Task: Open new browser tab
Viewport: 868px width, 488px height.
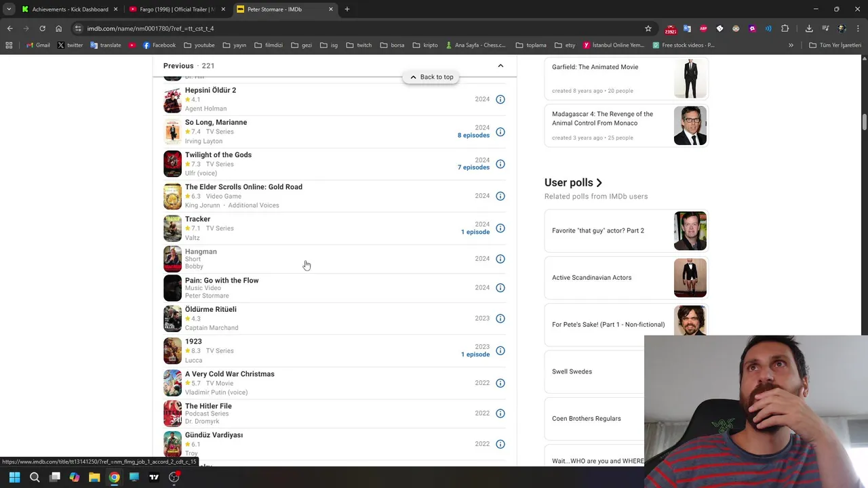Action: tap(347, 9)
